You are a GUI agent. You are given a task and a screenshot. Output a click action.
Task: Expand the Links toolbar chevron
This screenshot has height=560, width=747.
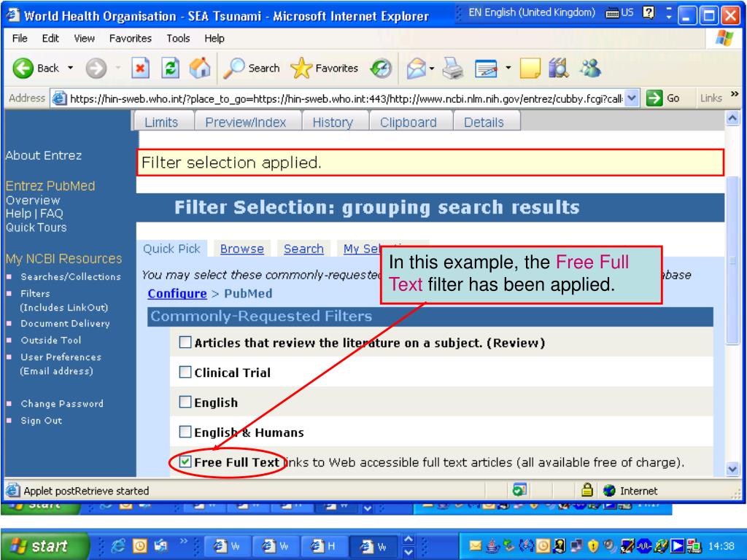tap(735, 94)
